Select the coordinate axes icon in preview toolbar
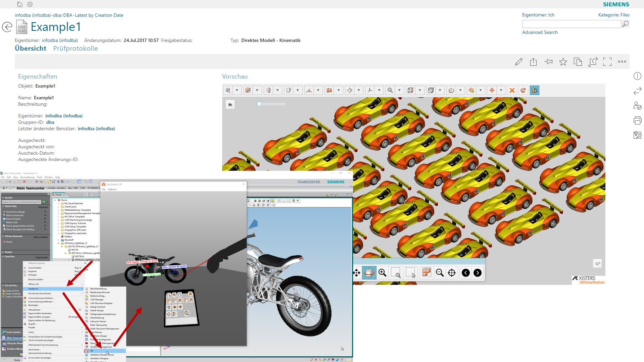This screenshot has height=362, width=644. (370, 90)
